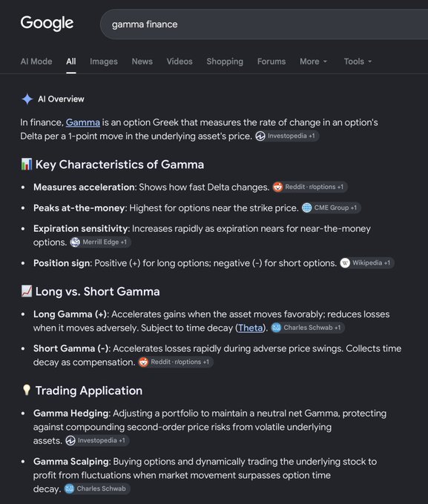Click the AI Overview label
Viewport: 428px width, 504px height.
click(61, 99)
